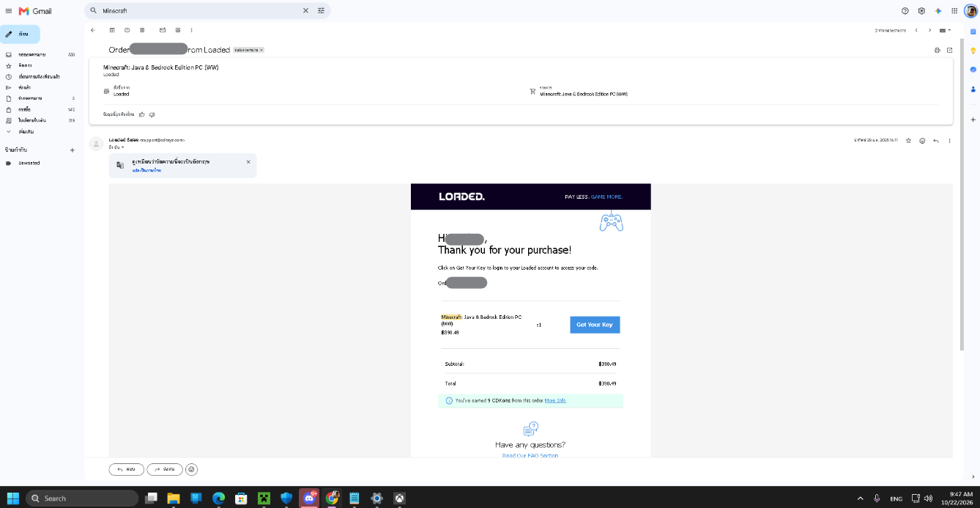
Task: Open the More Info link for CDKoins
Action: (x=555, y=400)
